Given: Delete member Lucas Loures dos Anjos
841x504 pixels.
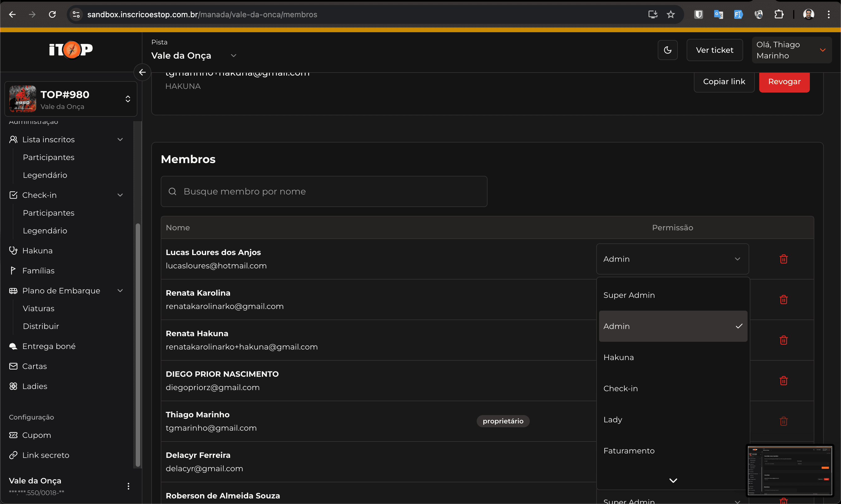Looking at the screenshot, I should [783, 259].
